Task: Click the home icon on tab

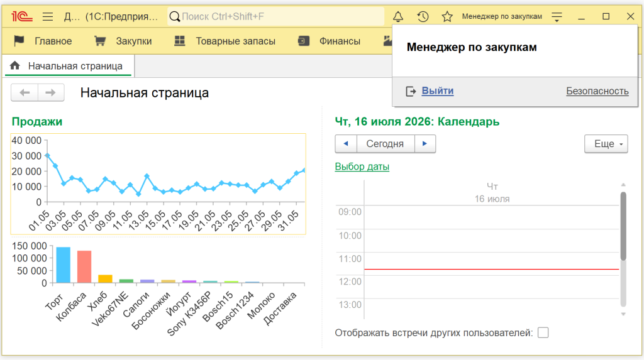Action: click(x=15, y=66)
